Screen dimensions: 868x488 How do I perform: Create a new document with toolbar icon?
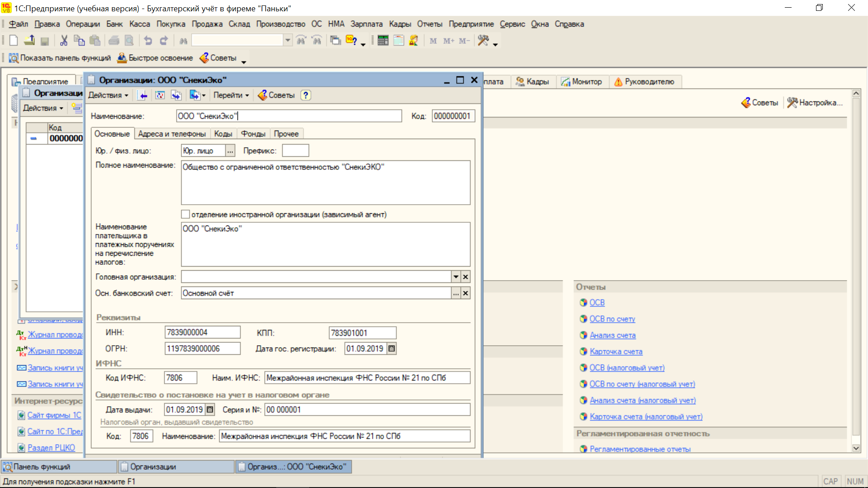14,41
